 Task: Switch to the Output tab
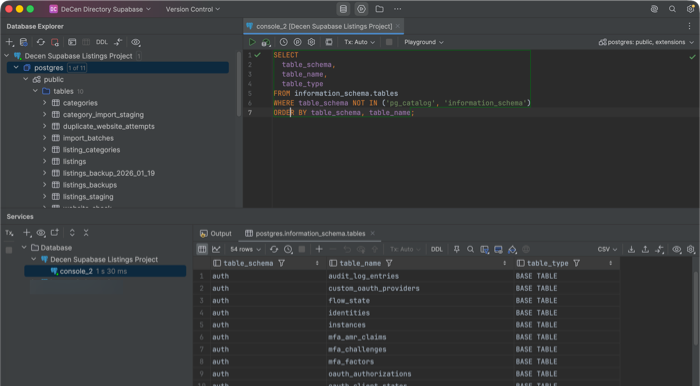point(216,233)
